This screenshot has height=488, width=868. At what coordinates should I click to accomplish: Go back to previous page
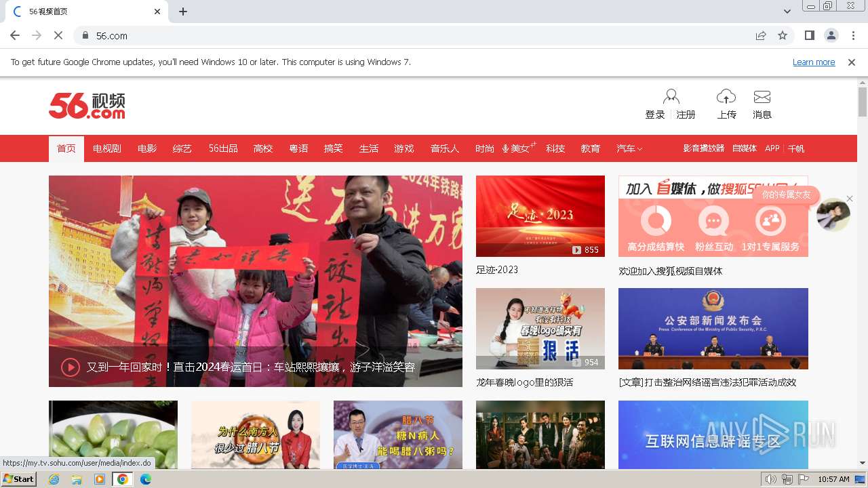coord(15,35)
